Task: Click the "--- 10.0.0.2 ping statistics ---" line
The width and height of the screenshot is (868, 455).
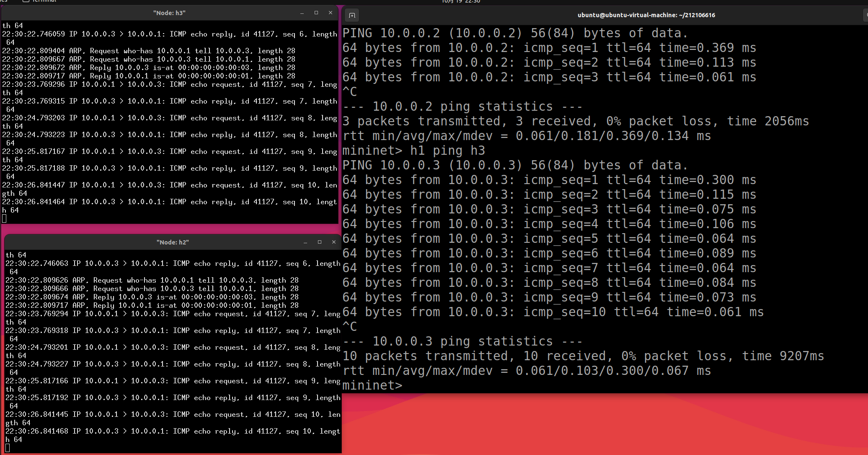Action: click(462, 107)
